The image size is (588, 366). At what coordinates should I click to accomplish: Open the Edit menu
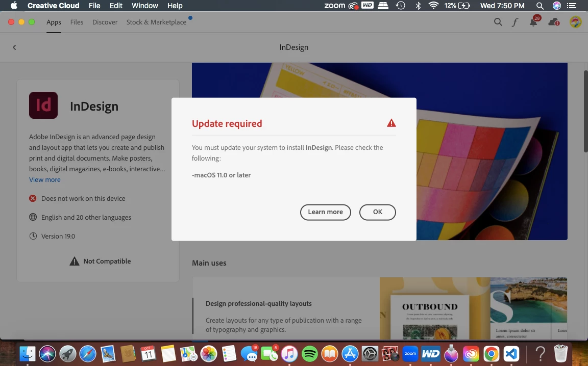pyautogui.click(x=116, y=6)
